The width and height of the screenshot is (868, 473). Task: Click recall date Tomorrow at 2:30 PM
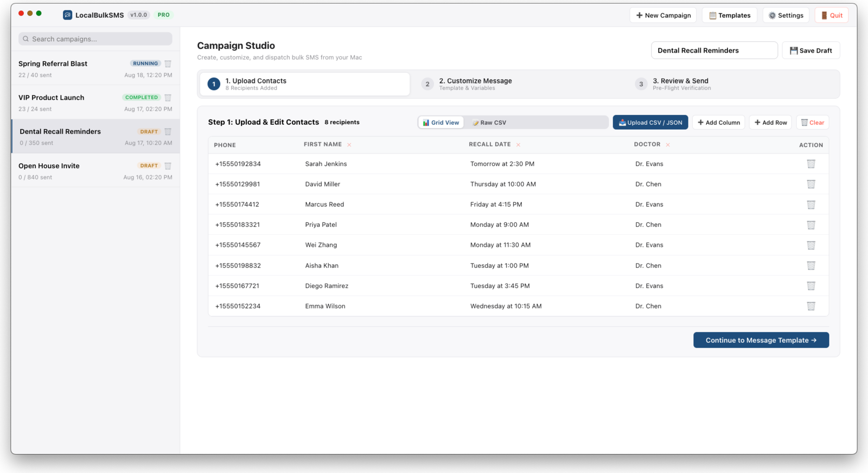[x=502, y=164]
